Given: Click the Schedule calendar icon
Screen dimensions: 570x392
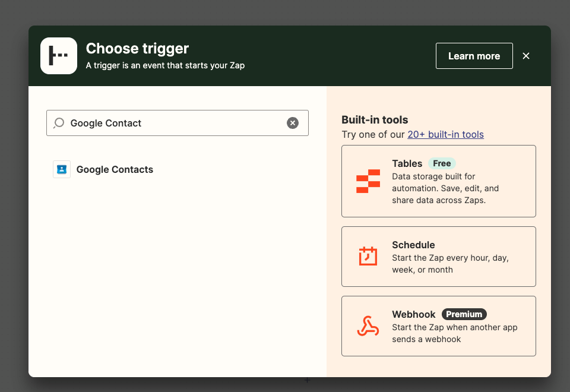Looking at the screenshot, I should click(x=368, y=256).
